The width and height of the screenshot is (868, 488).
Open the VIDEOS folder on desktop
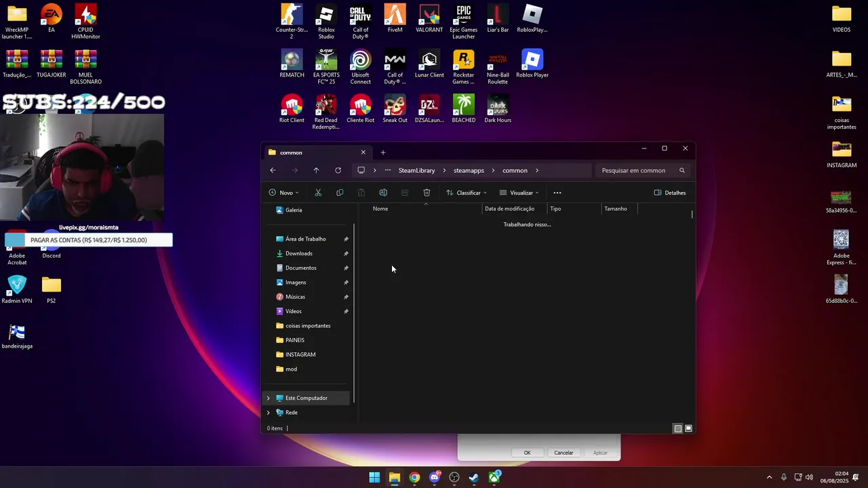pyautogui.click(x=842, y=18)
